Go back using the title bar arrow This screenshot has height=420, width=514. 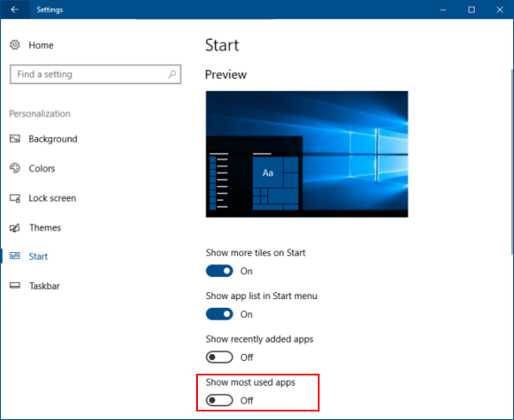point(15,9)
